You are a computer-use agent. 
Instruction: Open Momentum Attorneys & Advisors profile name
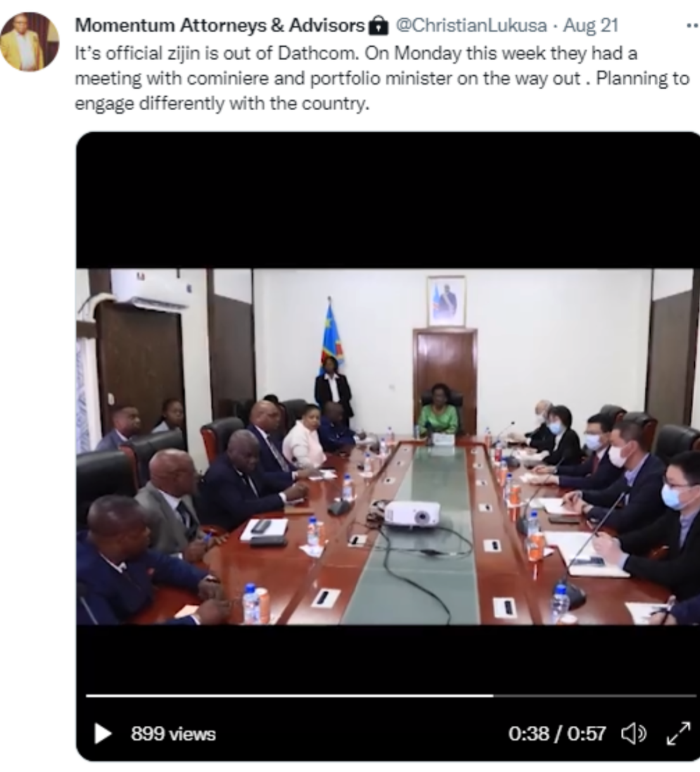pos(220,25)
